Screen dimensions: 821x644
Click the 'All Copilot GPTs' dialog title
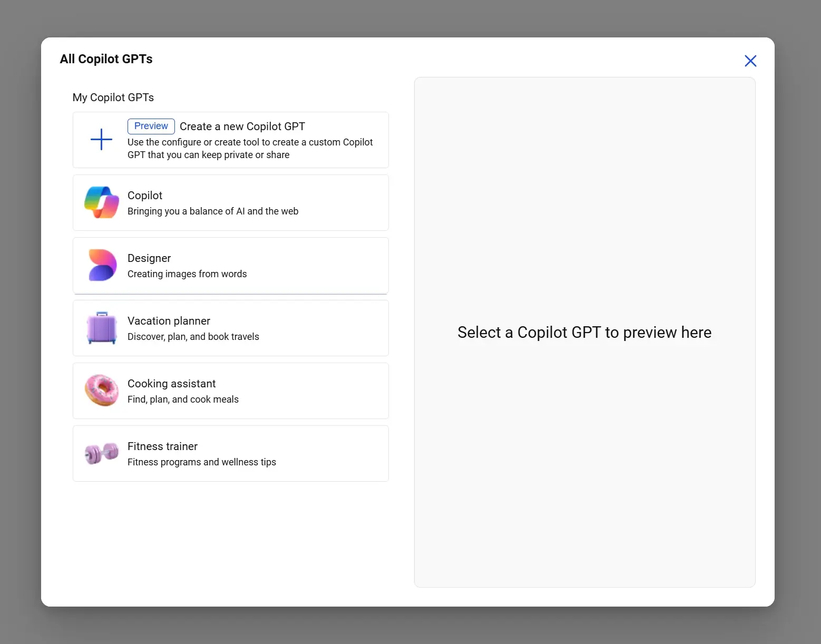106,59
